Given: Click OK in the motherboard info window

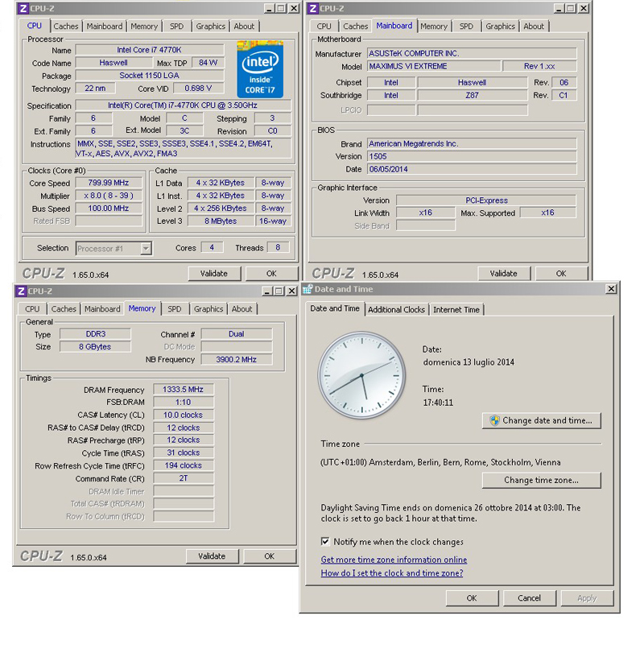Looking at the screenshot, I should tap(561, 274).
